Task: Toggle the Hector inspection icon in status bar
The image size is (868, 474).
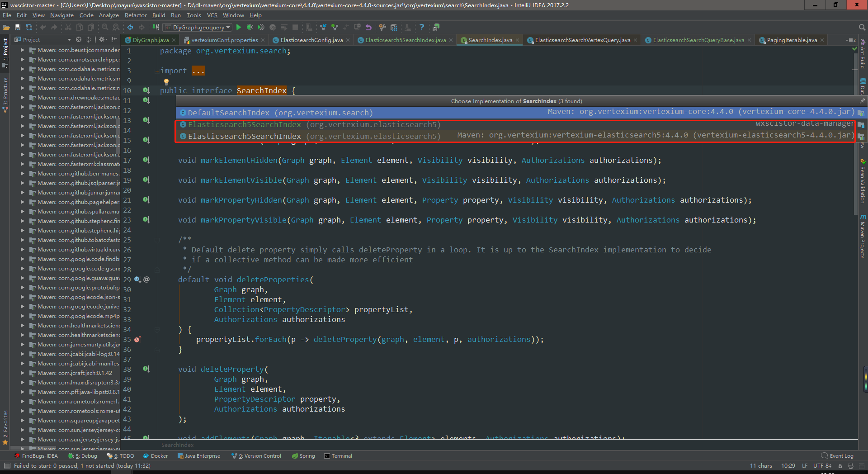Action: (x=851, y=466)
